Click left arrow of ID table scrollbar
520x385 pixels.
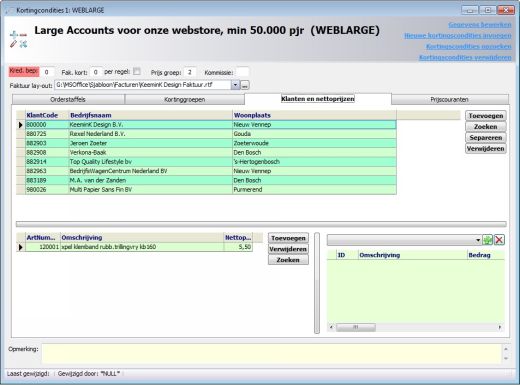(331, 327)
